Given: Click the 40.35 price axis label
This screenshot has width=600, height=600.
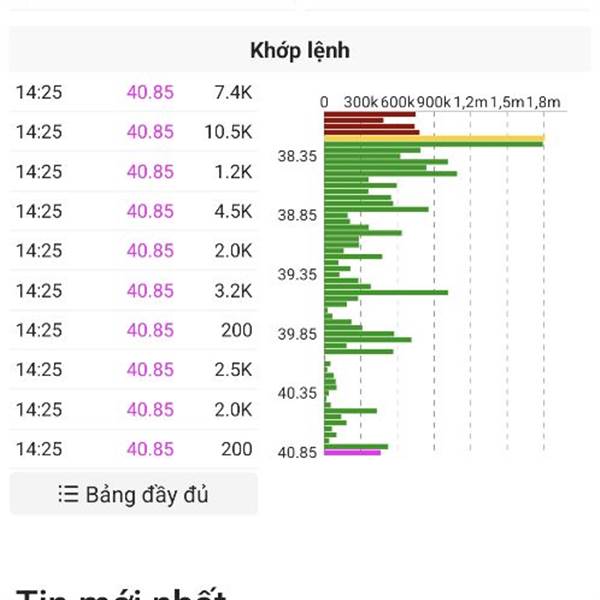Looking at the screenshot, I should tap(297, 393).
